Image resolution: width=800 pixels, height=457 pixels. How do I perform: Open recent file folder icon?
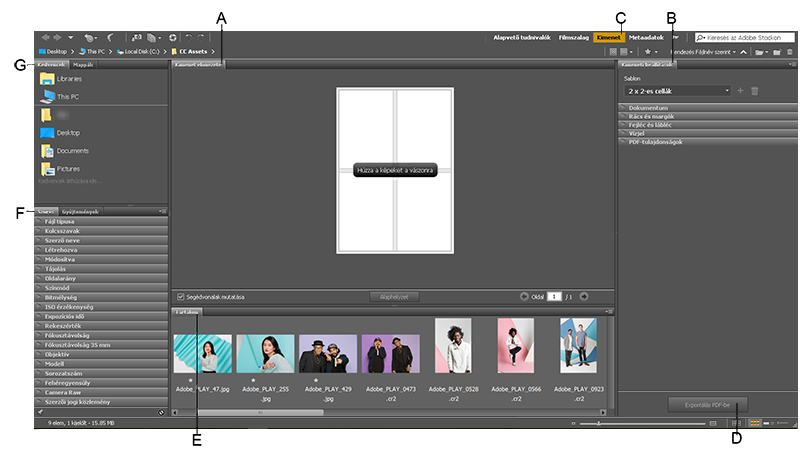coord(761,52)
